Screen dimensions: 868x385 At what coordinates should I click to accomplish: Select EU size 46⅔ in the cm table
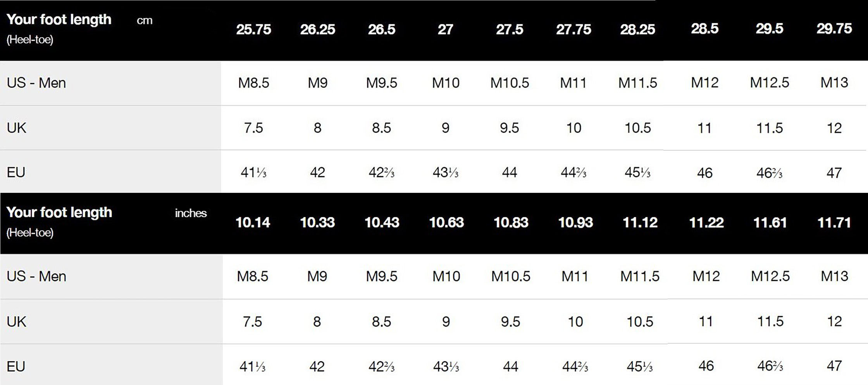pos(769,173)
